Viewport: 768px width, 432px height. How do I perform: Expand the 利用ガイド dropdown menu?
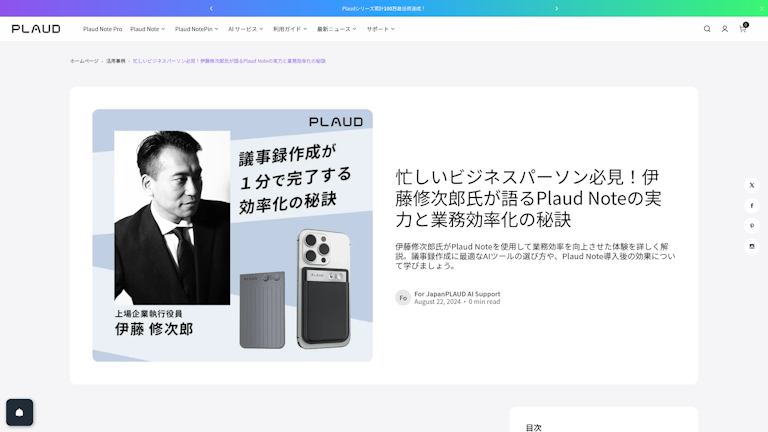pos(290,29)
